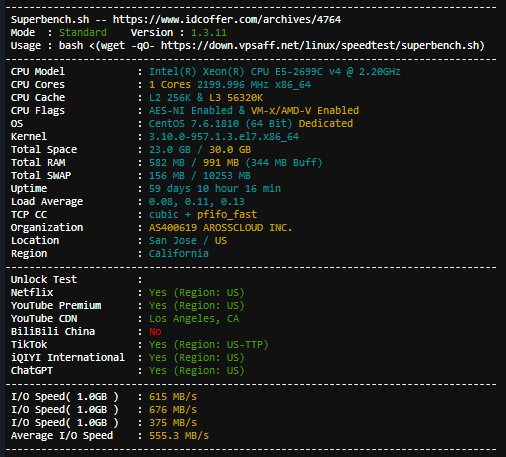Click iQIYI International result 'Yes (Region: US)'
This screenshot has width=506, height=457.
(x=197, y=358)
